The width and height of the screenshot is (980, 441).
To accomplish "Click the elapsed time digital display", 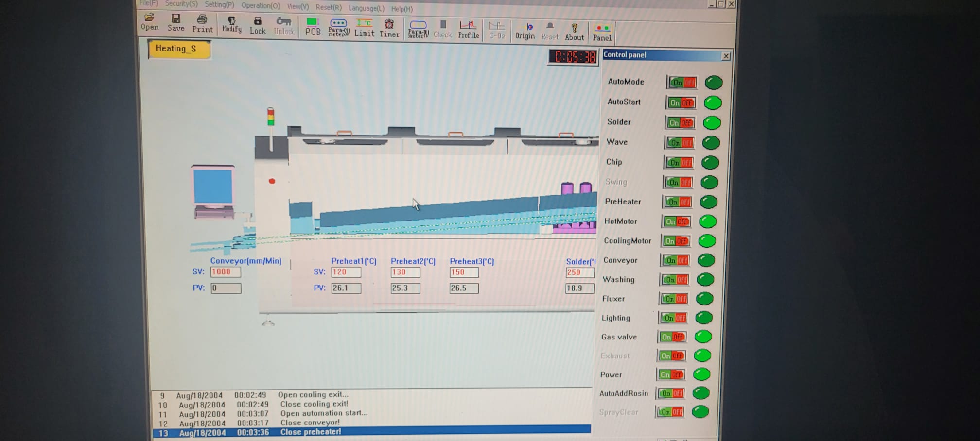I will 574,57.
